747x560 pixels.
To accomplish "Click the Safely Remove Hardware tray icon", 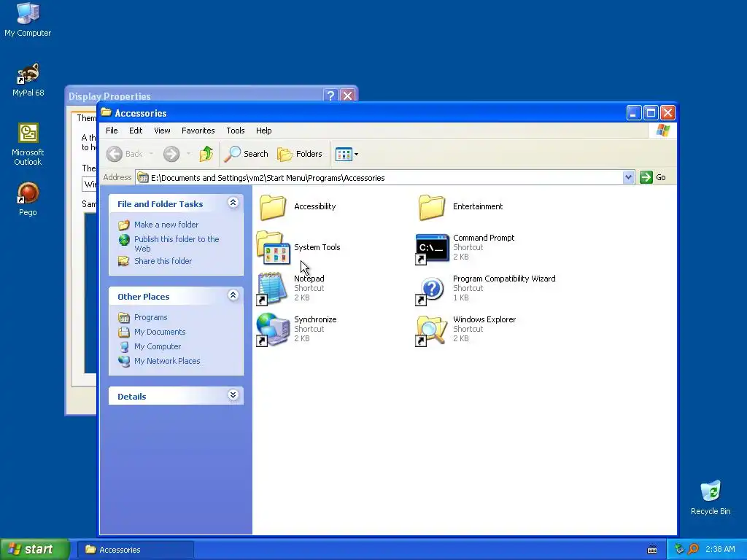I will [679, 549].
